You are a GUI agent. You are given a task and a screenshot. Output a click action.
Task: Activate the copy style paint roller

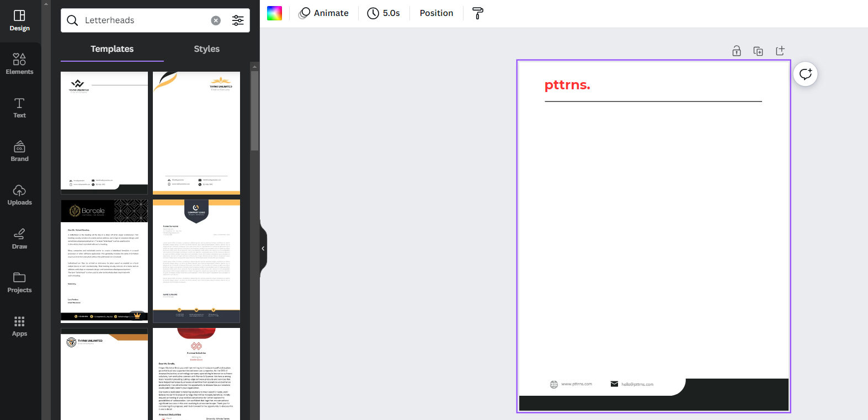[478, 13]
